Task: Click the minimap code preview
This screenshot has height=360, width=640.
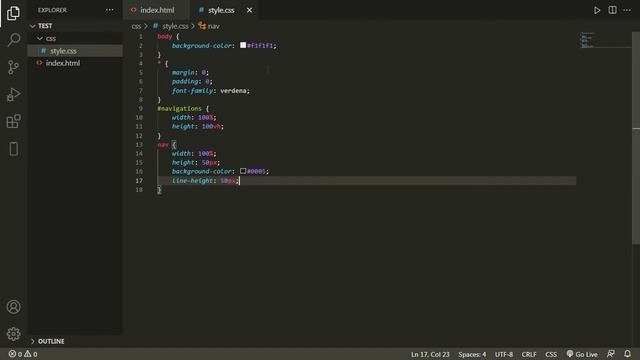Action: click(587, 40)
